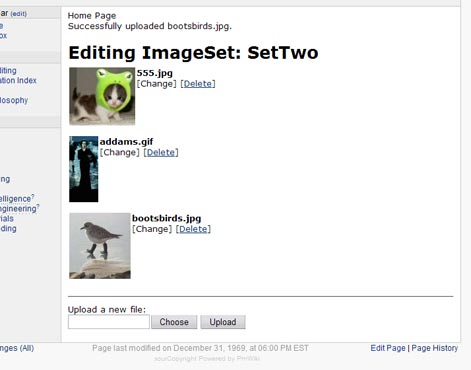Open the addams.gif thumbnail image
This screenshot has height=370, width=471.
tap(84, 169)
